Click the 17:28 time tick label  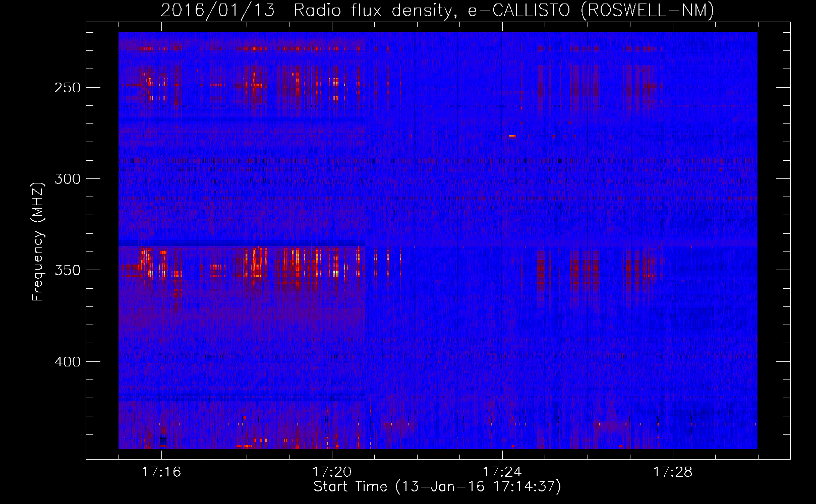(673, 472)
